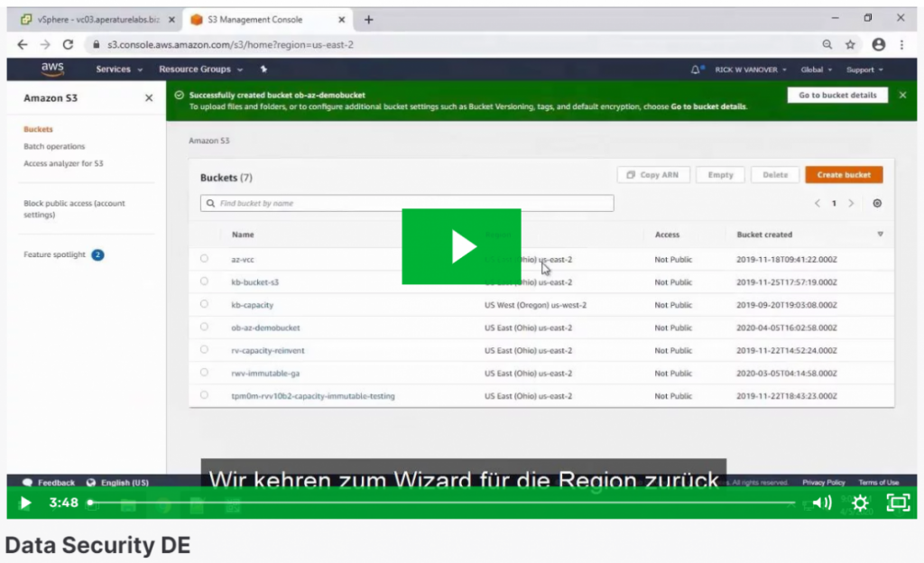Click the large green play overlay button
Viewport: 924px width, 563px height.
pos(461,246)
